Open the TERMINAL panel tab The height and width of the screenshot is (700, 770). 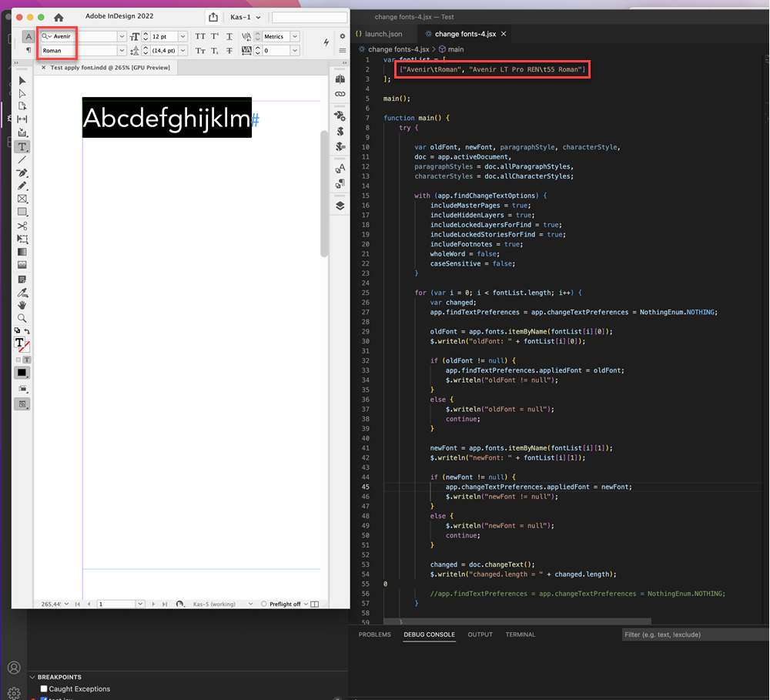[x=521, y=635]
